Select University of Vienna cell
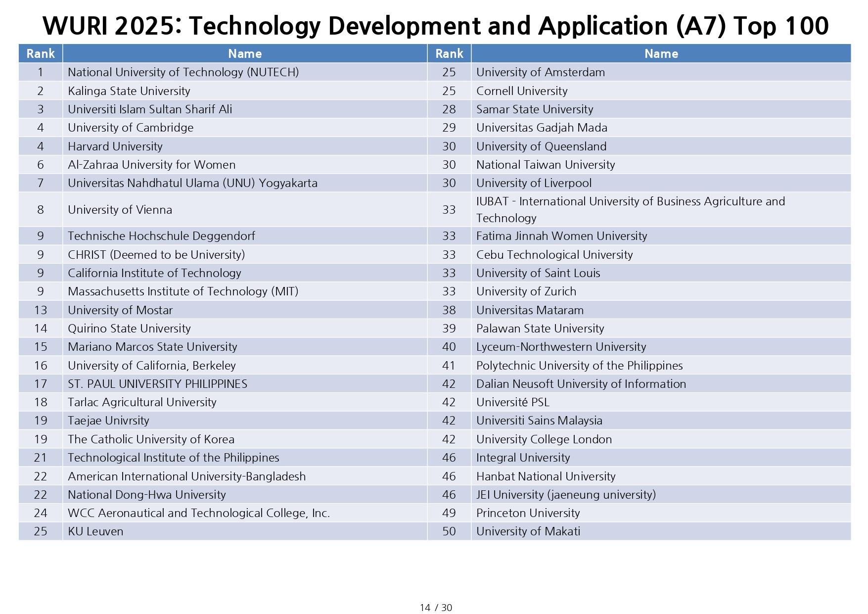Viewport: 868px width, 614px height. coord(120,210)
